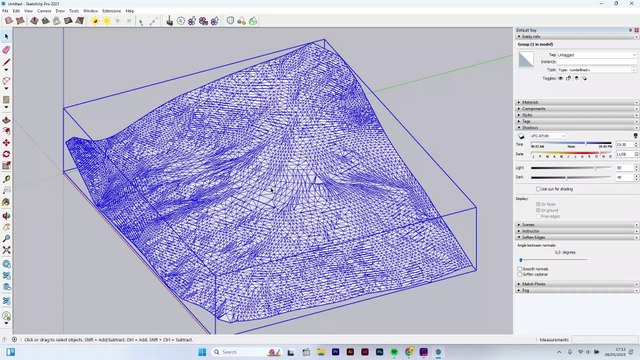Choose the red pencil Line tool
Screen dimensions: 640x360
(6, 62)
